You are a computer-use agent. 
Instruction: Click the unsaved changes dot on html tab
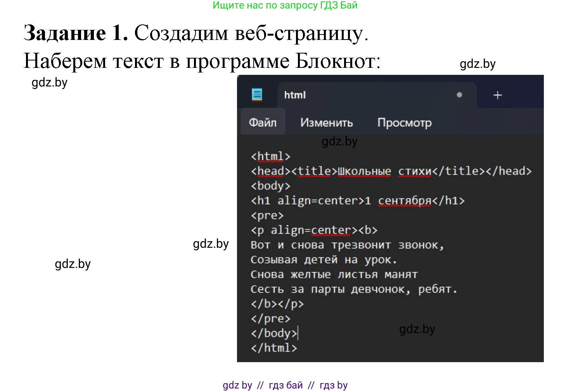[x=459, y=95]
